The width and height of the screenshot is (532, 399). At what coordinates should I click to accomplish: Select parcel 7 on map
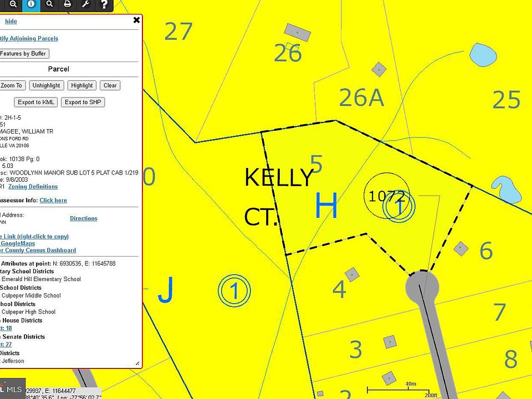pyautogui.click(x=499, y=312)
